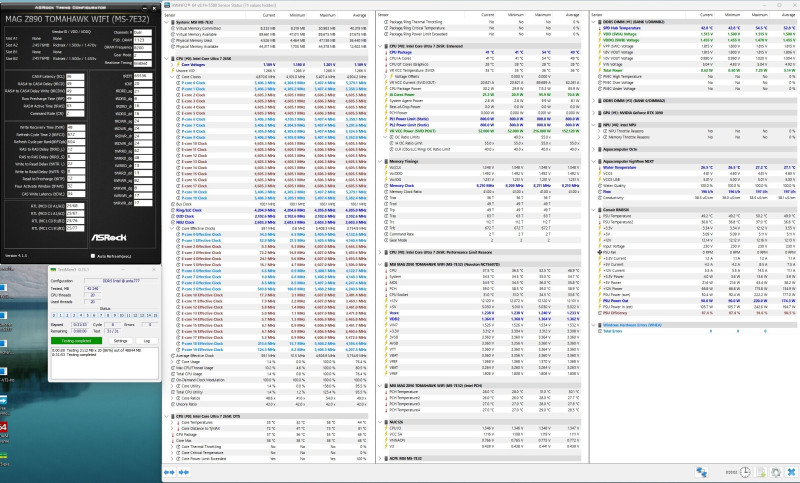Click the TestMem5 app icon in its title bar

pos(54,269)
